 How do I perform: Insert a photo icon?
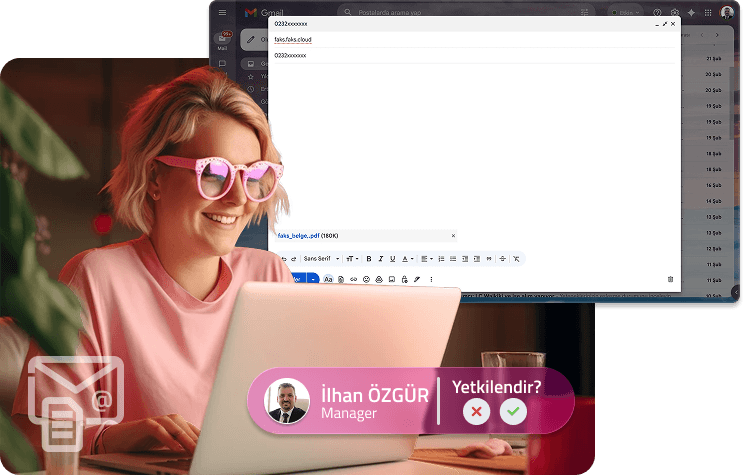coord(391,279)
